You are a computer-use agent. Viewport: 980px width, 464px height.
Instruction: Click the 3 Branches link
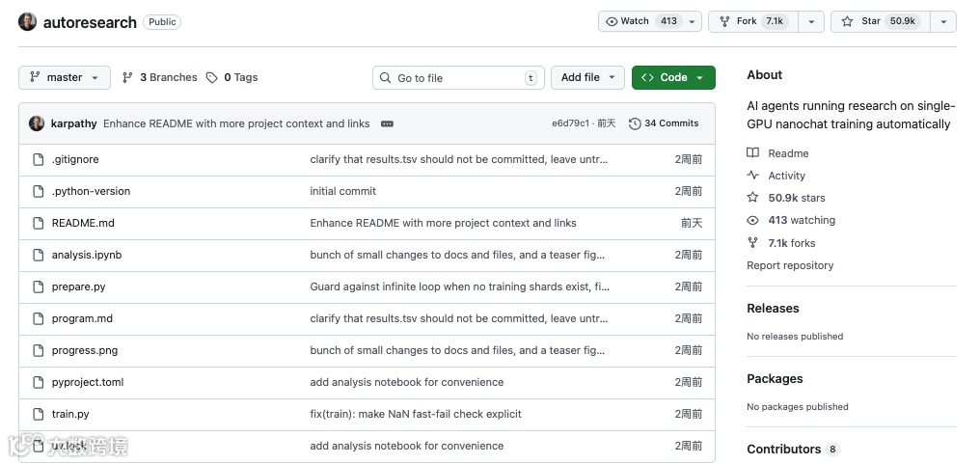click(x=160, y=77)
